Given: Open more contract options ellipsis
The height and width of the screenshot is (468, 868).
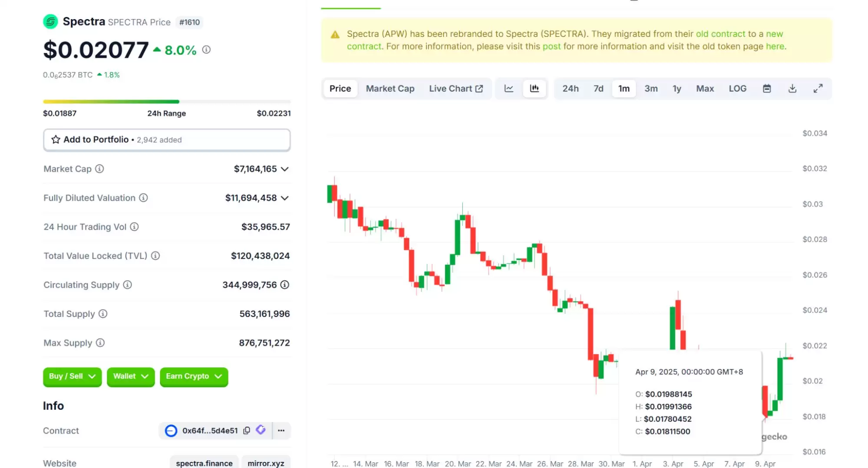Looking at the screenshot, I should click(x=281, y=430).
